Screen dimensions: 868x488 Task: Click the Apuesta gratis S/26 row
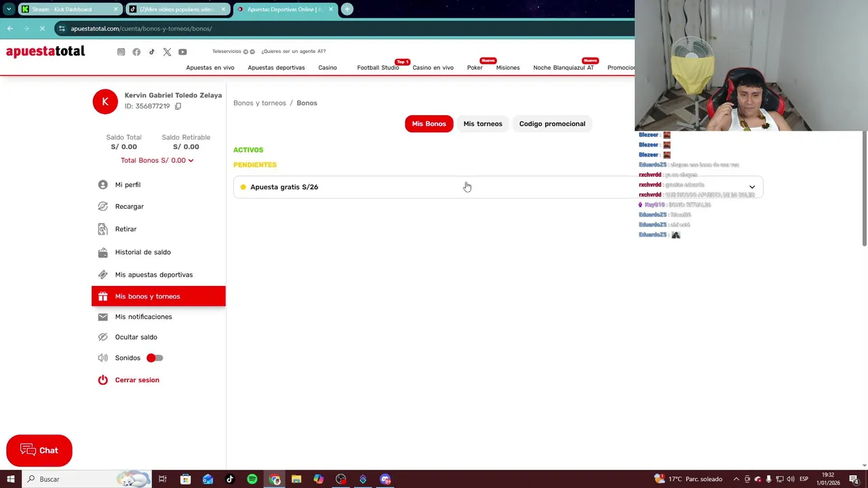498,187
